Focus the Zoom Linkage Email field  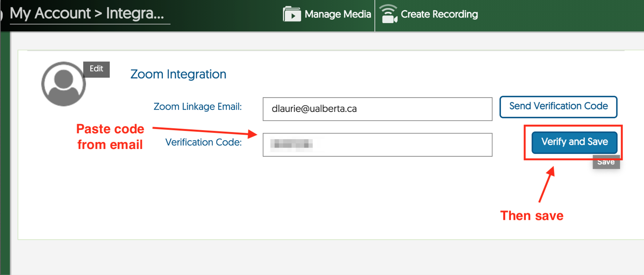(x=377, y=109)
